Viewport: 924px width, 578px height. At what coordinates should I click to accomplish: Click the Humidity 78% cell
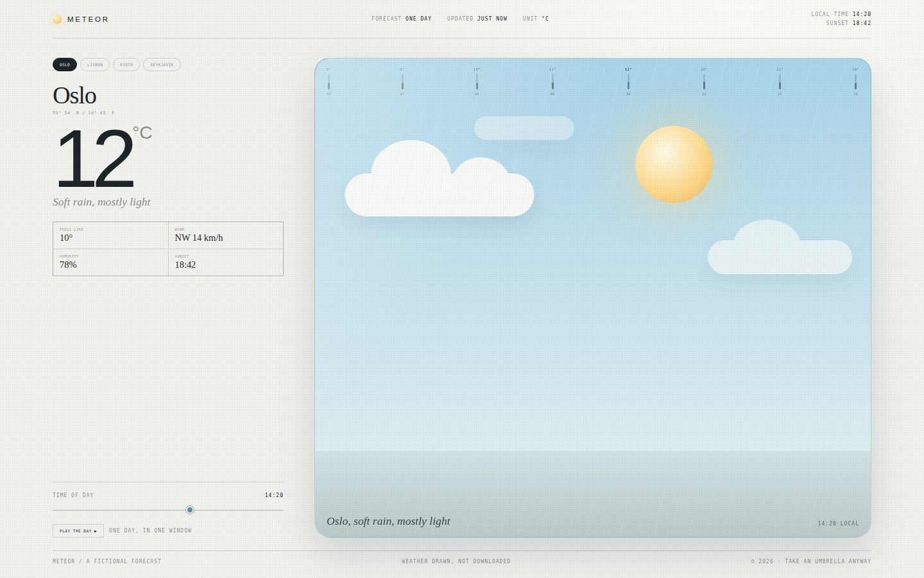pos(110,263)
